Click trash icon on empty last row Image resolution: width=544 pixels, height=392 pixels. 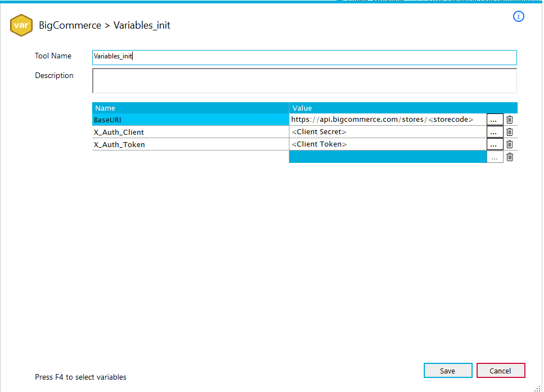pyautogui.click(x=509, y=157)
